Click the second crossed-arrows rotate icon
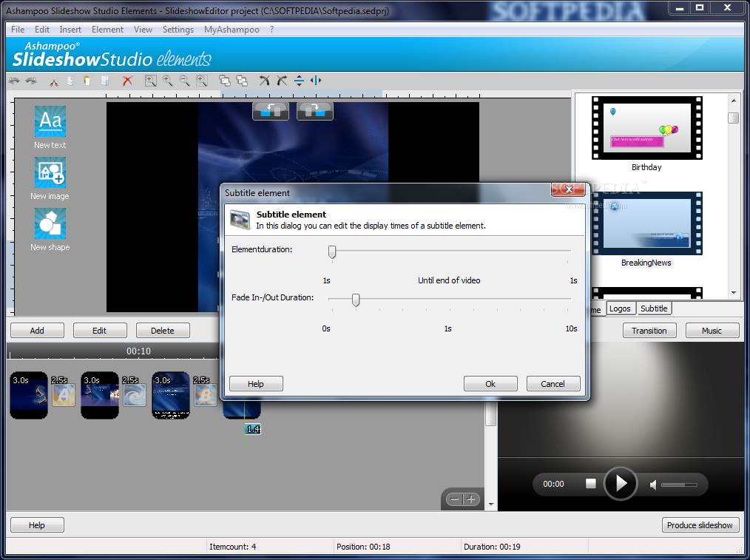This screenshot has width=750, height=560. 282,81
